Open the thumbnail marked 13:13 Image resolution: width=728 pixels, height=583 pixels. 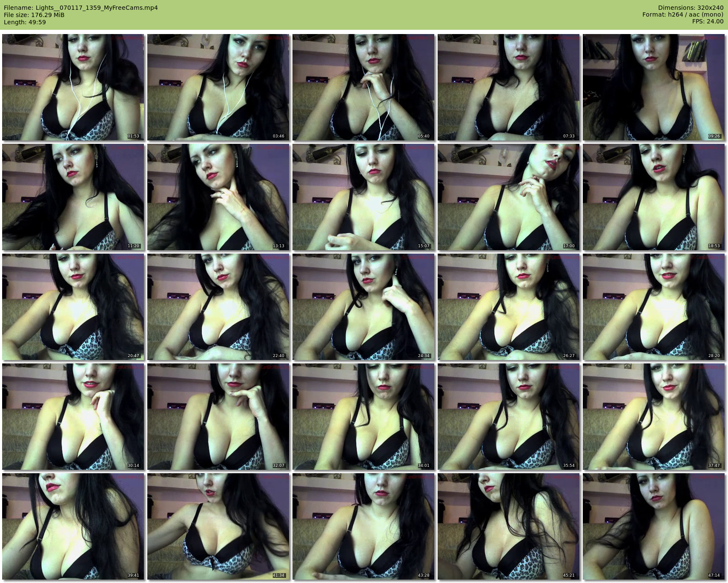pyautogui.click(x=218, y=197)
